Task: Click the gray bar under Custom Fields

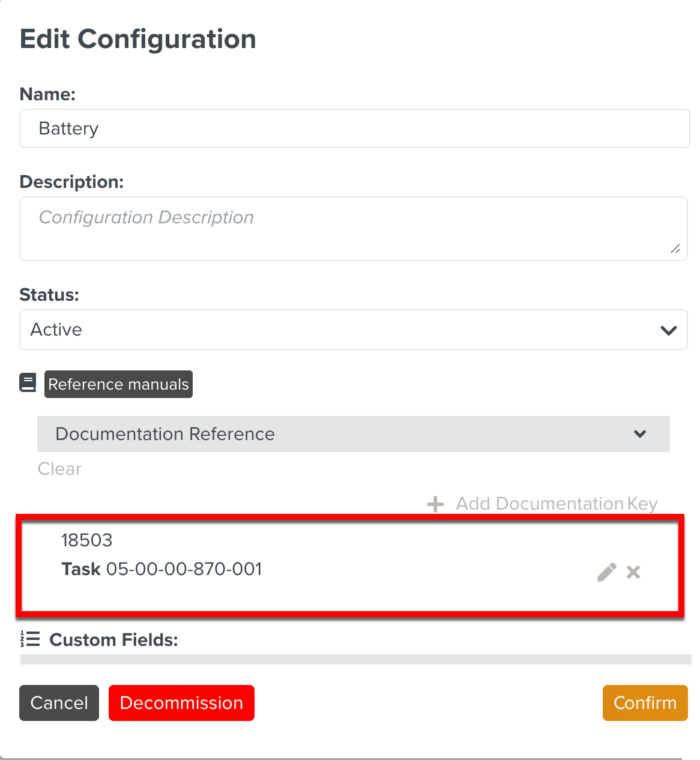Action: (x=355, y=659)
